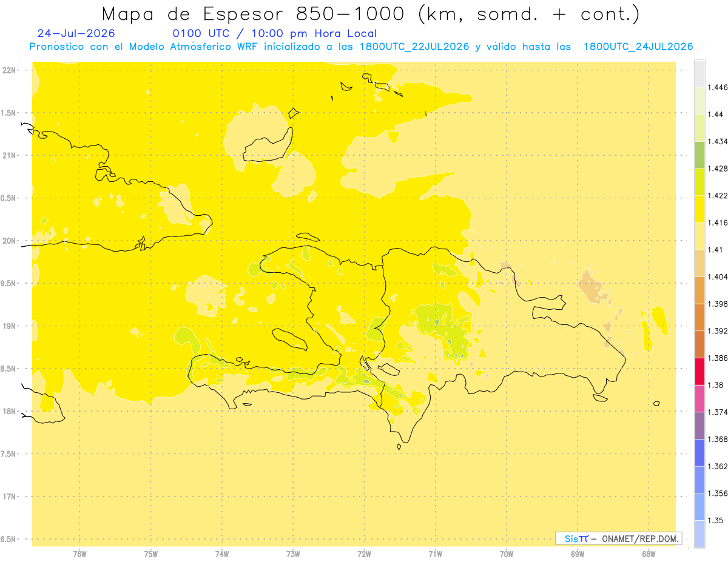
Task: Pick the lime legend swatch between 1.422 and 1.428
Action: 699,182
